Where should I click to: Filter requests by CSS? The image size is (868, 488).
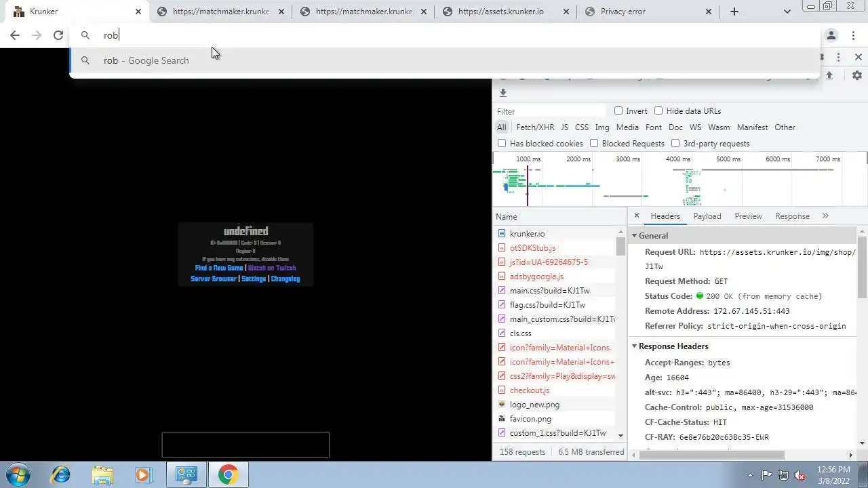[582, 127]
